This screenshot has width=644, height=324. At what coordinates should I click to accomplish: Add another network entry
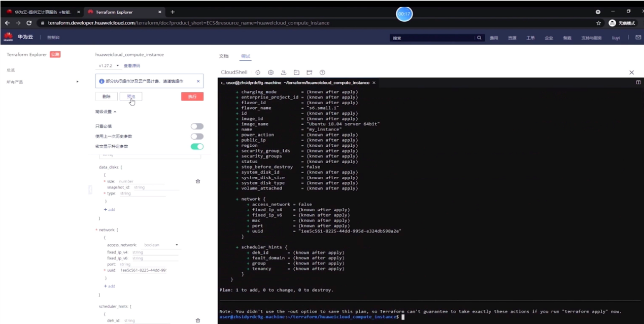tap(110, 286)
